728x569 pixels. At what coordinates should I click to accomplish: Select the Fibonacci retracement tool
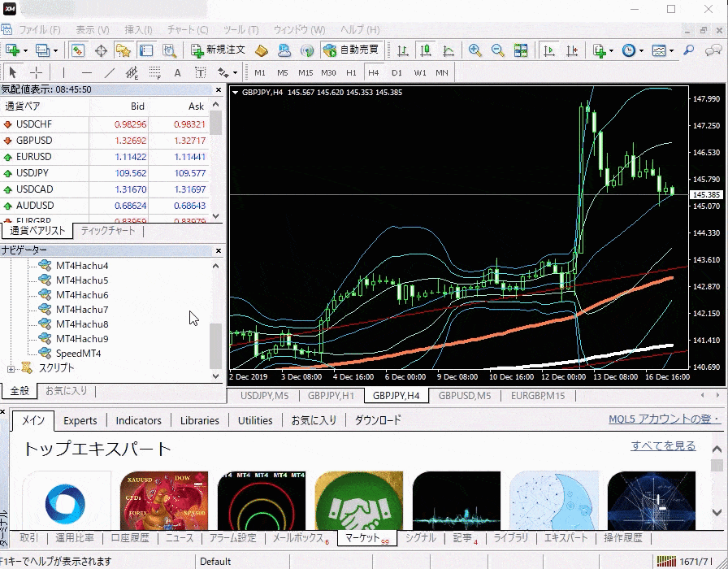(154, 72)
